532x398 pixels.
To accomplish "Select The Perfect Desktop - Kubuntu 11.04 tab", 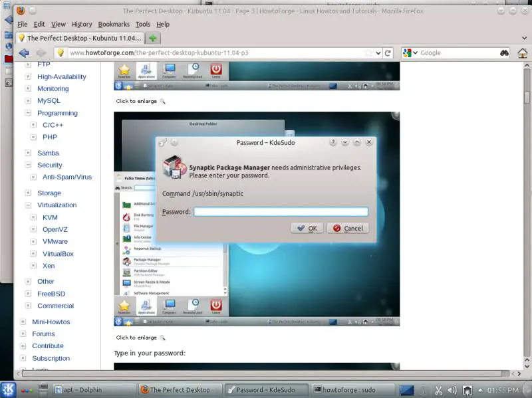I will [x=80, y=38].
